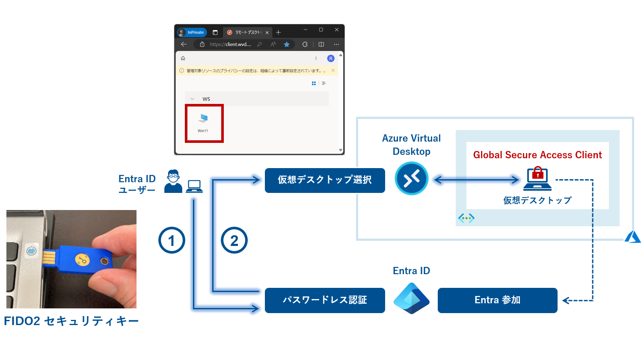Open a new browser tab

tap(278, 33)
